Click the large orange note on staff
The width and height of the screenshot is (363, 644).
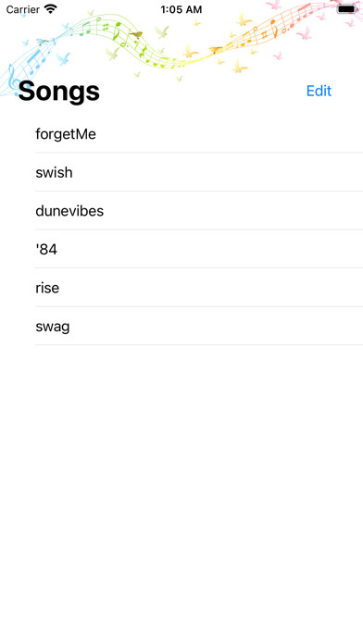[x=273, y=28]
